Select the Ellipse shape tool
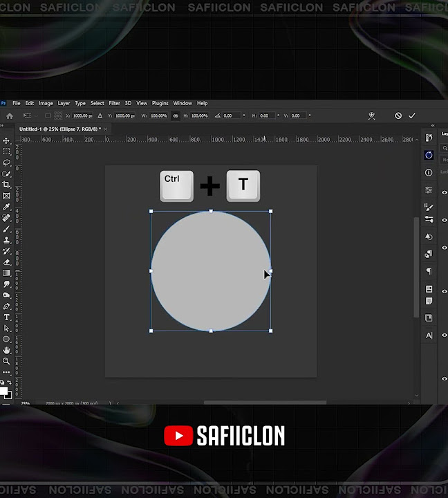The height and width of the screenshot is (498, 448). coord(6,339)
